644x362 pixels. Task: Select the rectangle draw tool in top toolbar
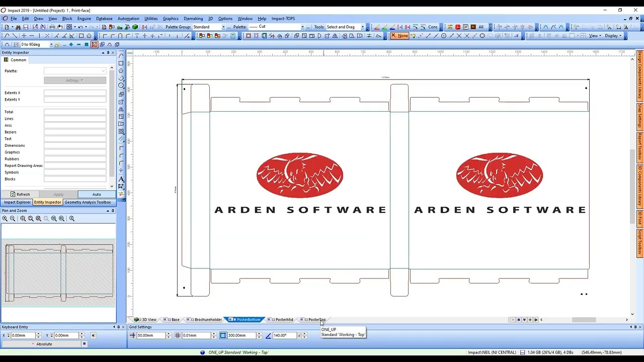81,36
